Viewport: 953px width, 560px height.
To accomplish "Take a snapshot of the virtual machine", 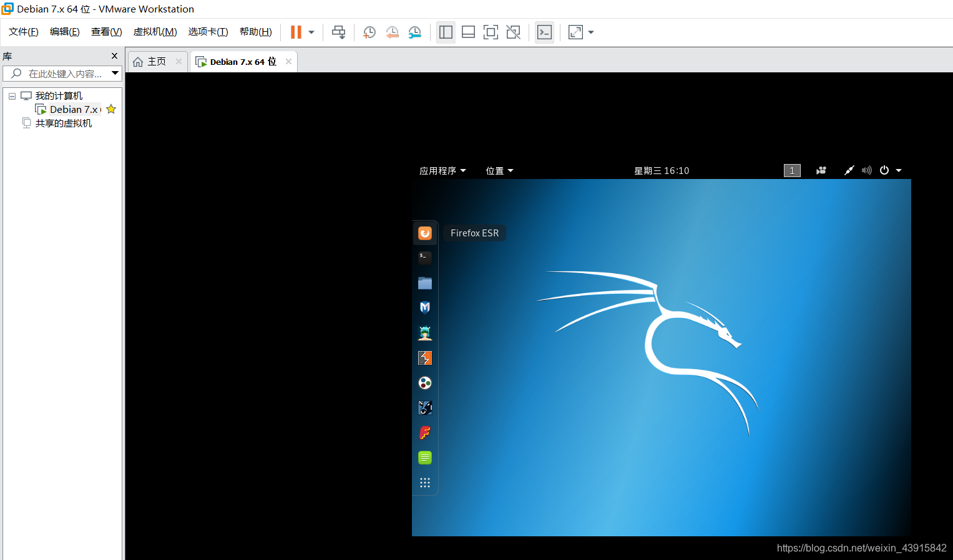I will tap(369, 32).
